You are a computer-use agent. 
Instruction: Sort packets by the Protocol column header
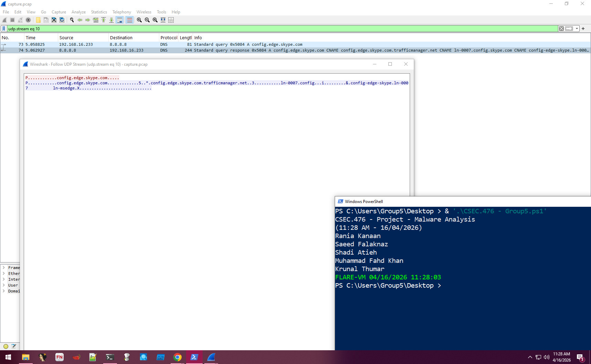click(x=169, y=38)
